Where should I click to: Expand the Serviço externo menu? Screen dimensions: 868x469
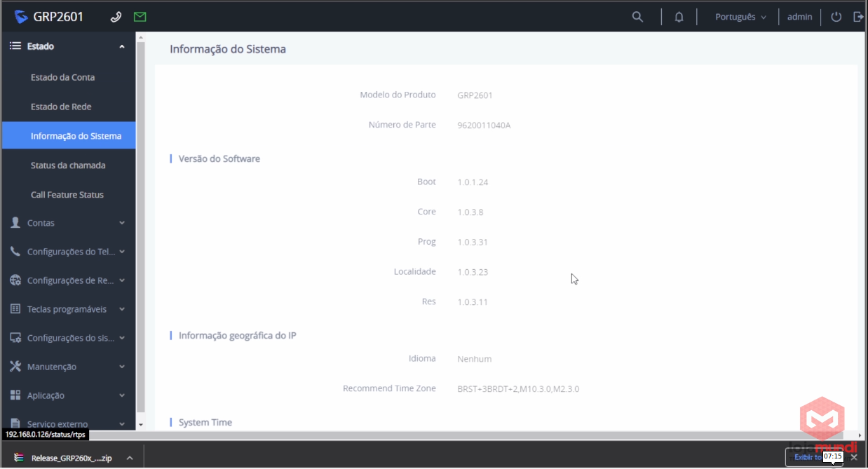coord(122,424)
